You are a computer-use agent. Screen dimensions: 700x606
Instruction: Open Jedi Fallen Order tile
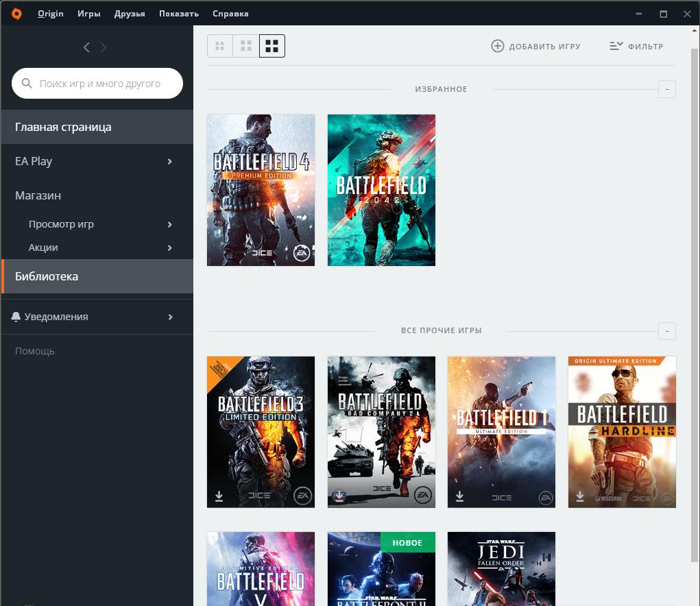(x=501, y=569)
